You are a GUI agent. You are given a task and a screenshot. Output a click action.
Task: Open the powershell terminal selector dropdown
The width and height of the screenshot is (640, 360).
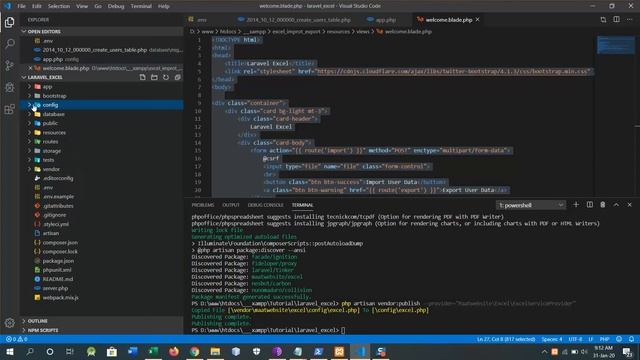(531, 205)
